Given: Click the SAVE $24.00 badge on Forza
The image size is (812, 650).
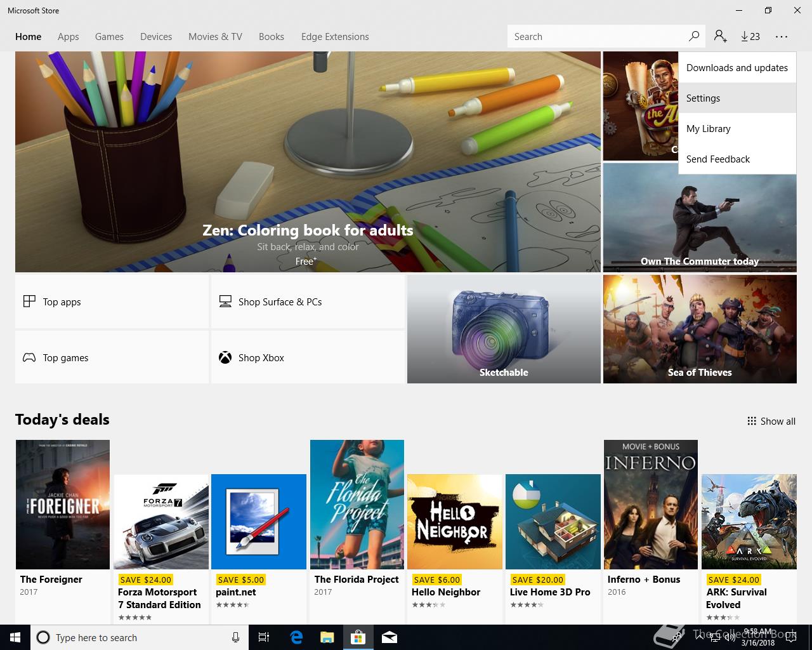Looking at the screenshot, I should pyautogui.click(x=145, y=580).
